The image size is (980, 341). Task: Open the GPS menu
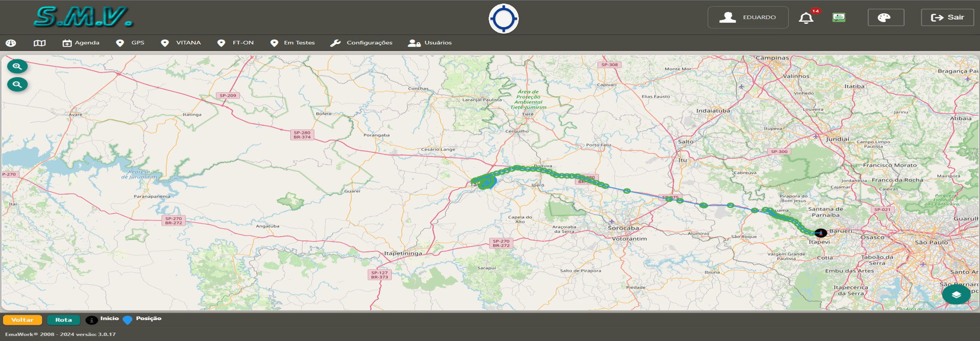tap(130, 43)
